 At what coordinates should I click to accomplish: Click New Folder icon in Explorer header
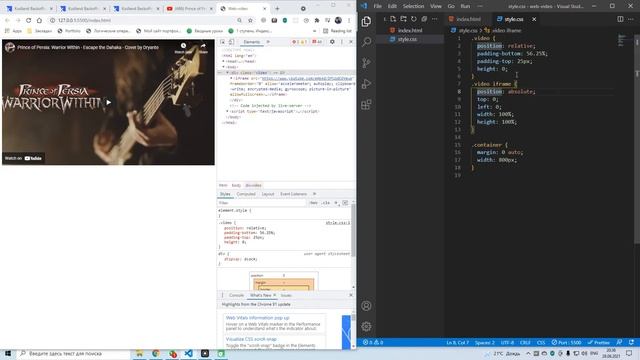click(403, 19)
